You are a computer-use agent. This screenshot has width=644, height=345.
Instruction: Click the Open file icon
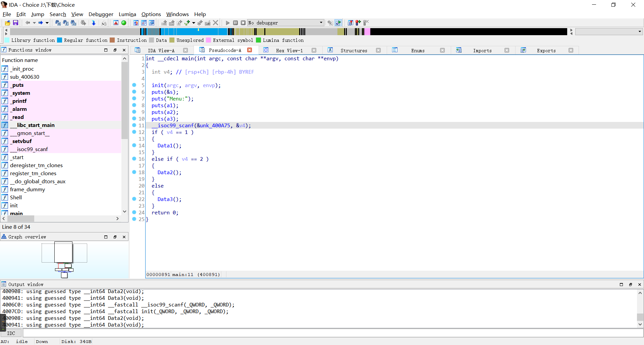pyautogui.click(x=7, y=23)
